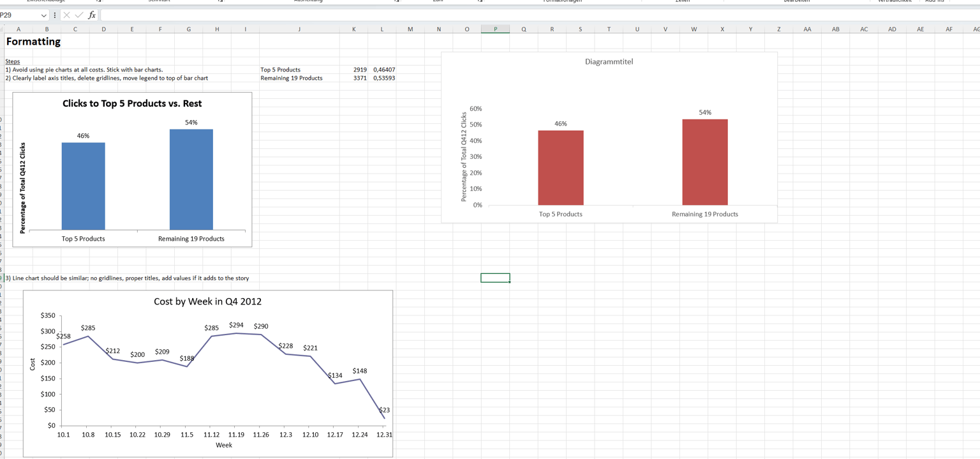Click the '$258' data label on line chart

(63, 336)
